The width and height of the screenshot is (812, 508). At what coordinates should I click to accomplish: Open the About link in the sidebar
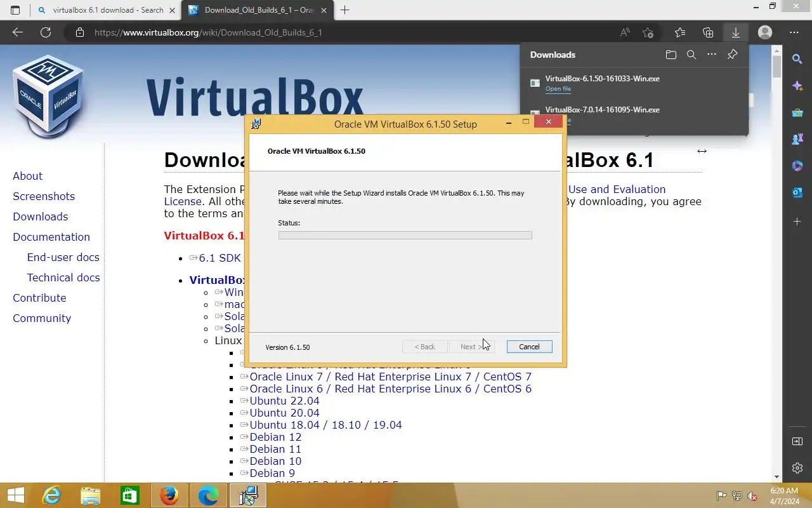click(x=27, y=176)
